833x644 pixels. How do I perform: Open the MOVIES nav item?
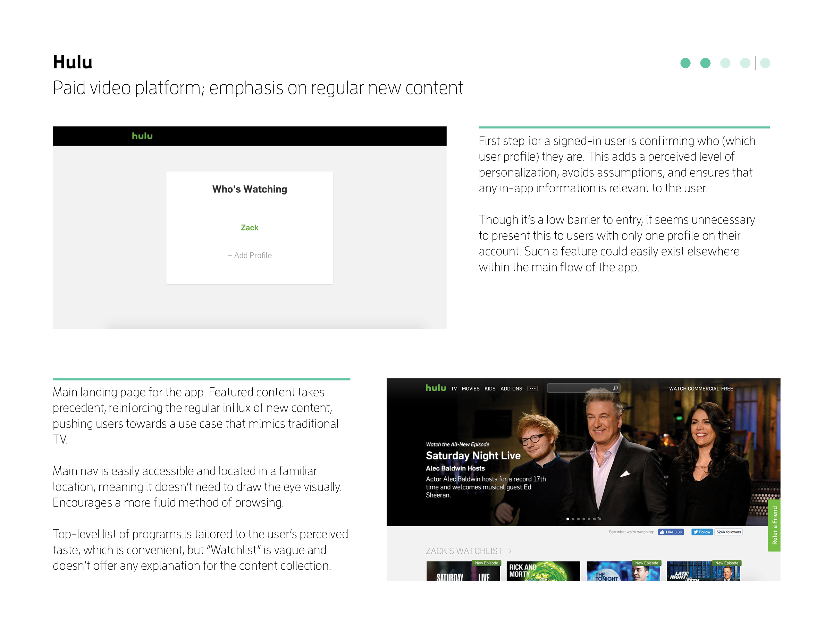(x=470, y=388)
